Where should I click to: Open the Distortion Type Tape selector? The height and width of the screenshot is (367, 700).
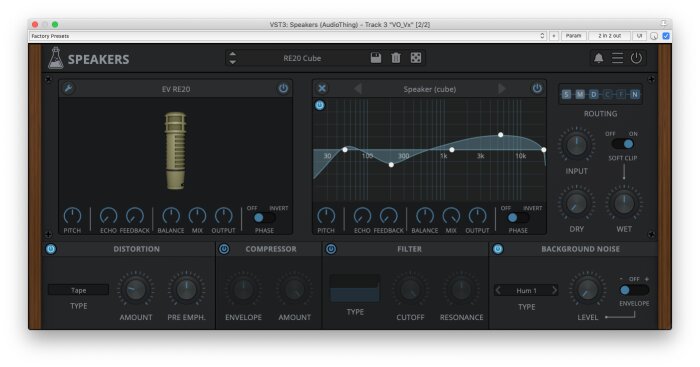[x=79, y=290]
